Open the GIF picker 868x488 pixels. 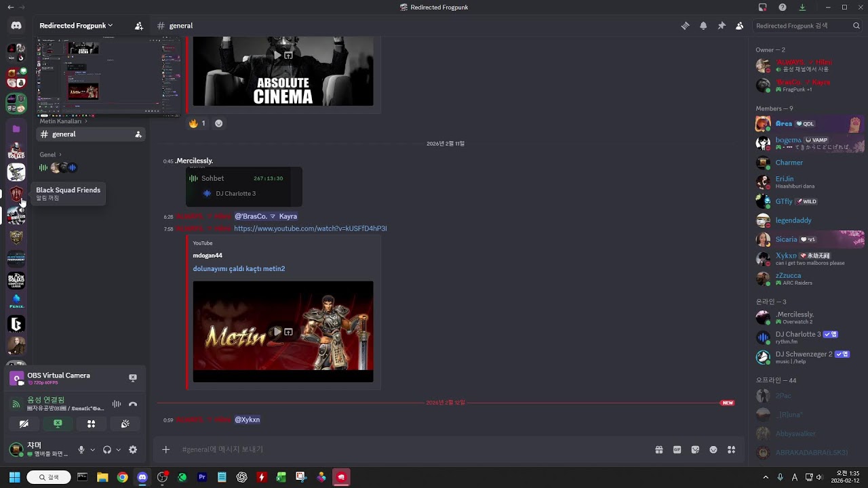[x=677, y=449]
